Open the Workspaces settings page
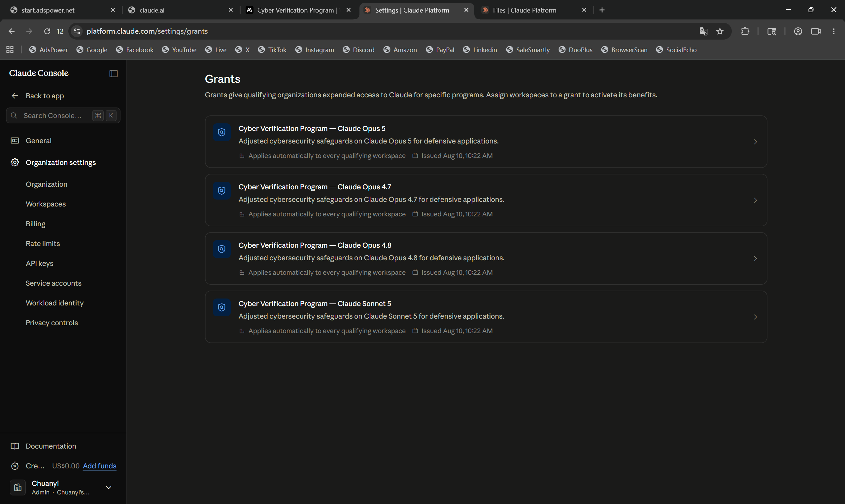 click(x=46, y=204)
